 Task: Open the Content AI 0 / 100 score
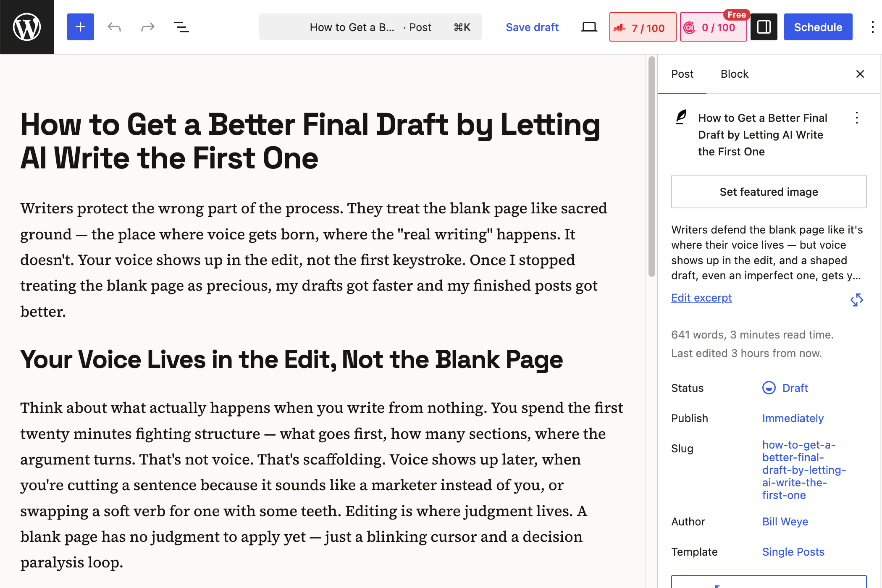point(713,27)
